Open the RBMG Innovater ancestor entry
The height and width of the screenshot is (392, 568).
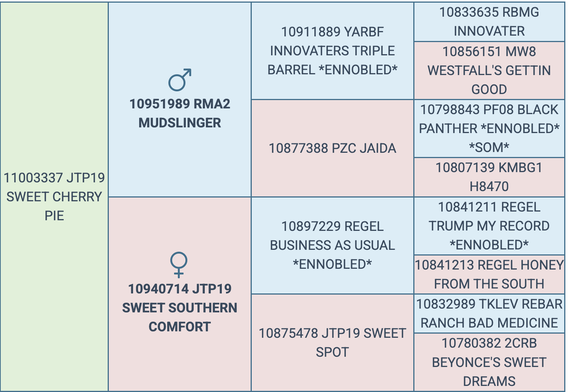coord(489,22)
